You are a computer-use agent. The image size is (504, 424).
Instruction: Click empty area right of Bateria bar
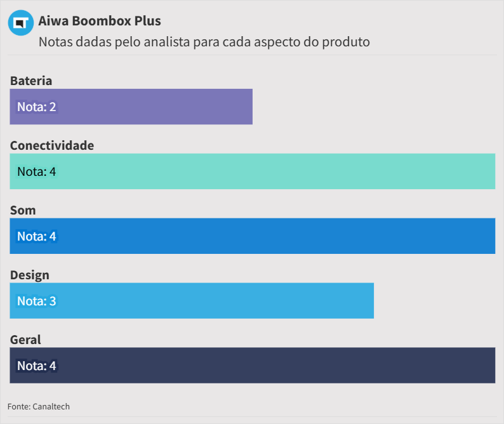(x=373, y=107)
